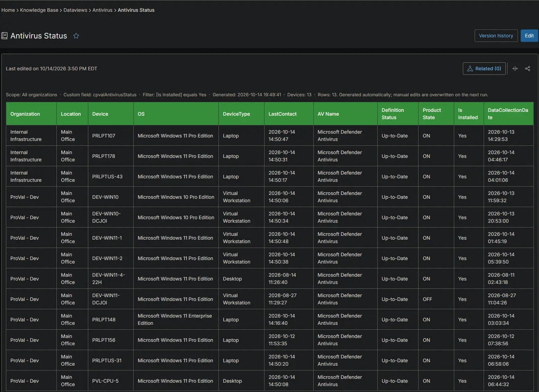
Task: Select device PRLPTUS-31
Action: [x=111, y=360]
